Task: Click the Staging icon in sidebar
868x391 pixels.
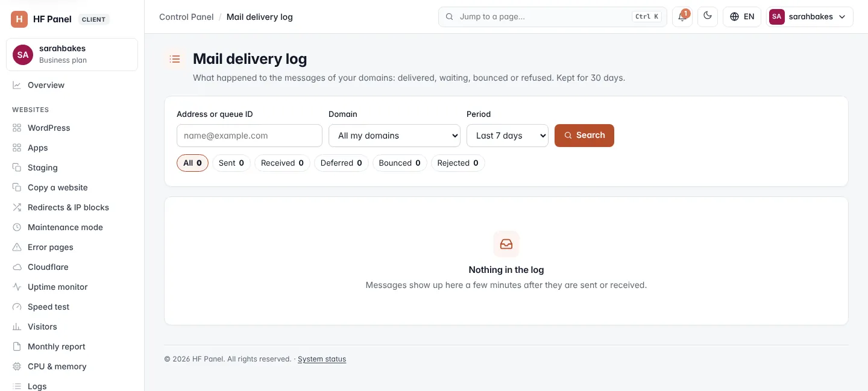Action: pos(17,167)
